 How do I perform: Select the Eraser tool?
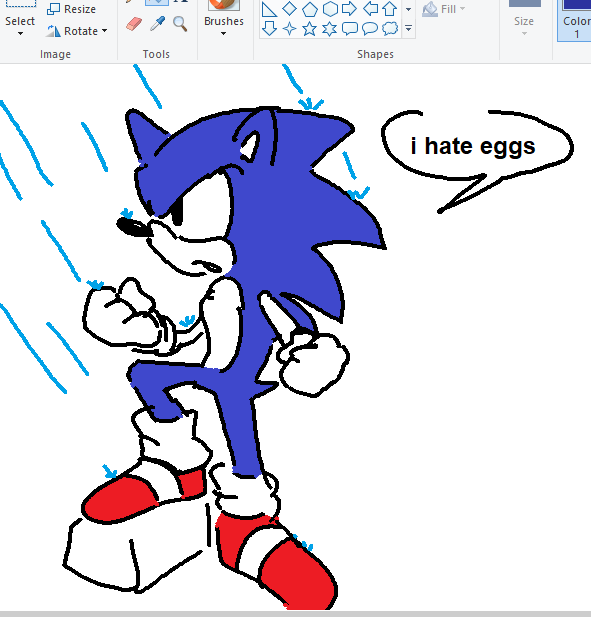tap(134, 24)
